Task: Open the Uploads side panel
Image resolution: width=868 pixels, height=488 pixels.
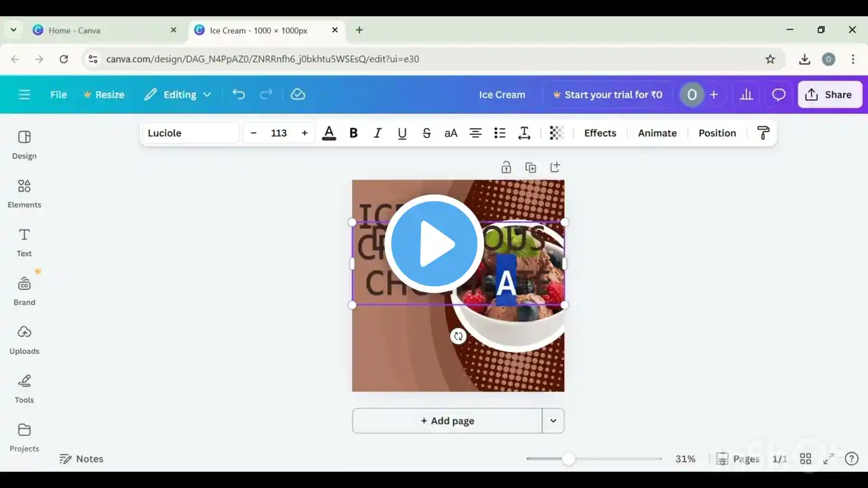Action: pyautogui.click(x=24, y=340)
